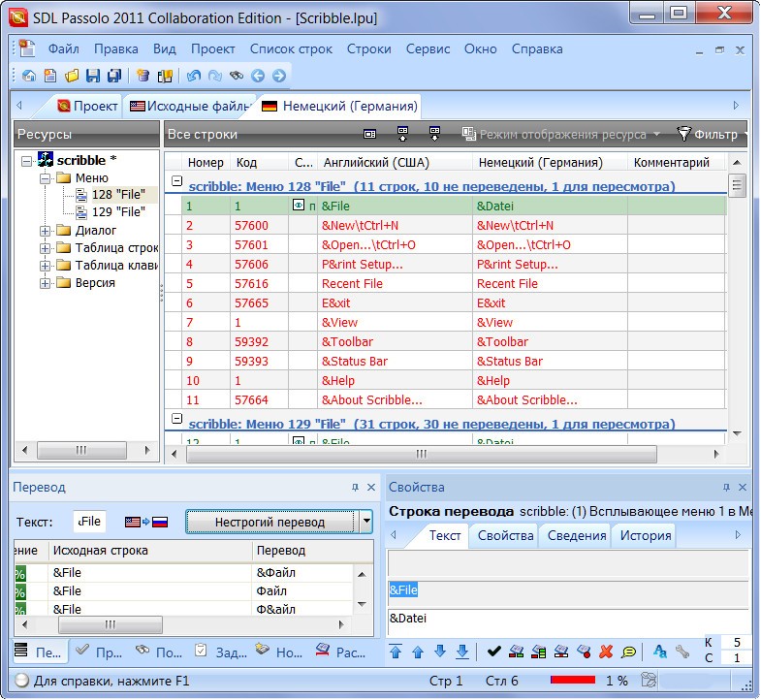761x700 pixels.
Task: Click the home icon in the toolbar
Action: click(29, 76)
